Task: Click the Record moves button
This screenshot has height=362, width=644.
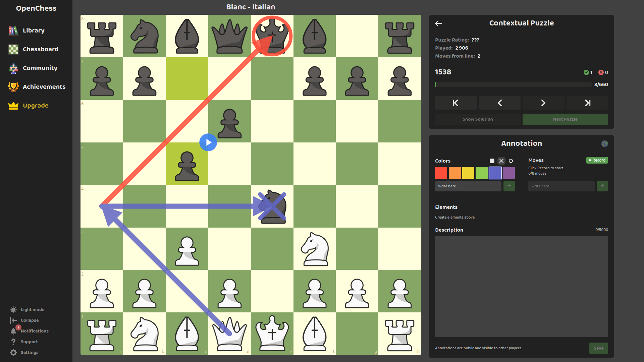Action: (597, 160)
